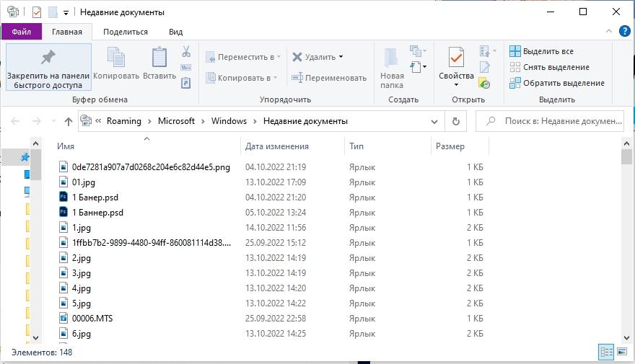Open the easy access icon dropdown

(x=418, y=67)
